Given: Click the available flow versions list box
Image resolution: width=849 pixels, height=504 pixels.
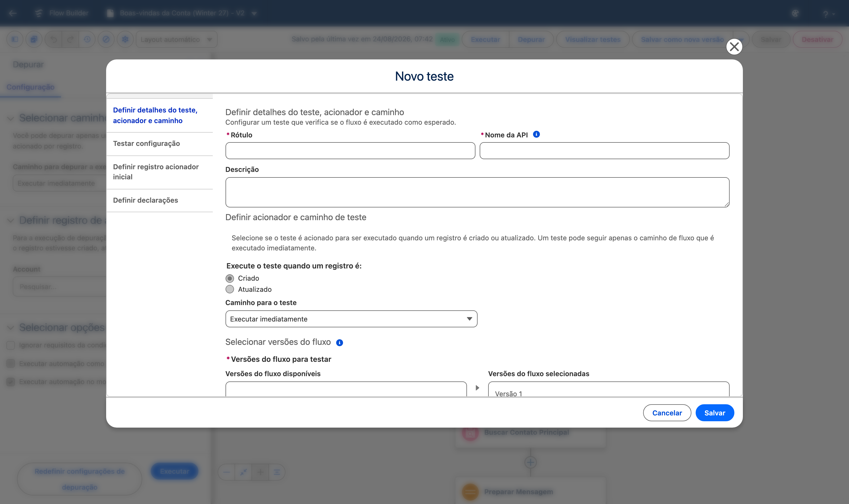Looking at the screenshot, I should coord(346,389).
